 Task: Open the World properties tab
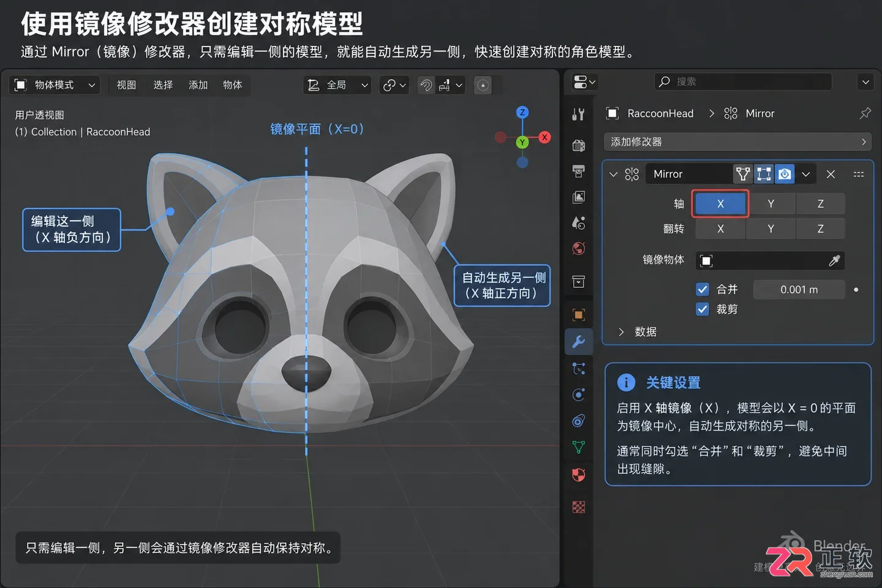(x=578, y=249)
